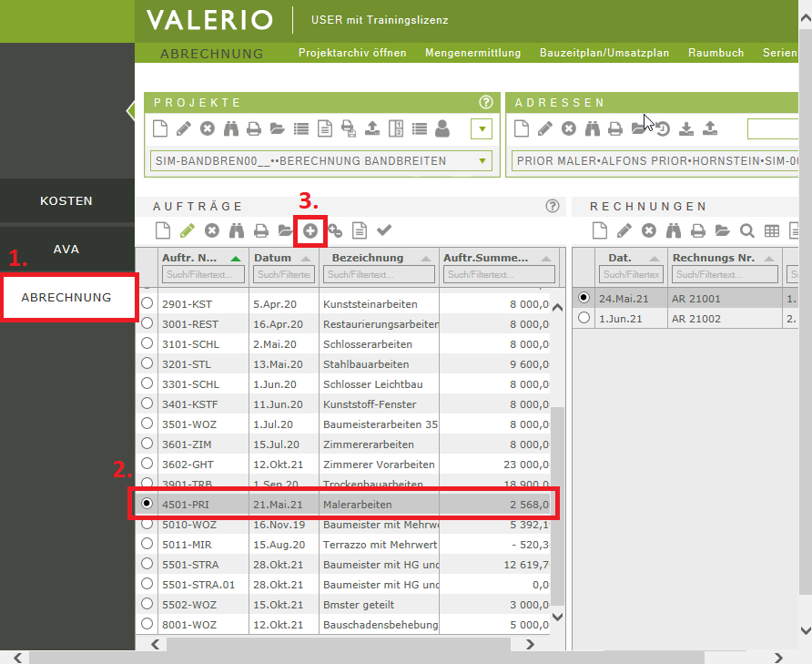Click the Bezeichnung filter text field
The image size is (812, 664).
pyautogui.click(x=379, y=274)
